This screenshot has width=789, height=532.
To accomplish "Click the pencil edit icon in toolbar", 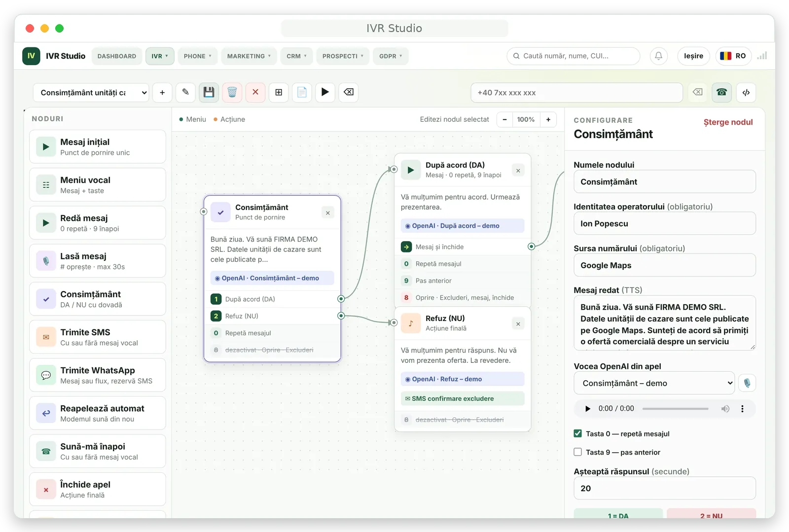I will (x=185, y=92).
